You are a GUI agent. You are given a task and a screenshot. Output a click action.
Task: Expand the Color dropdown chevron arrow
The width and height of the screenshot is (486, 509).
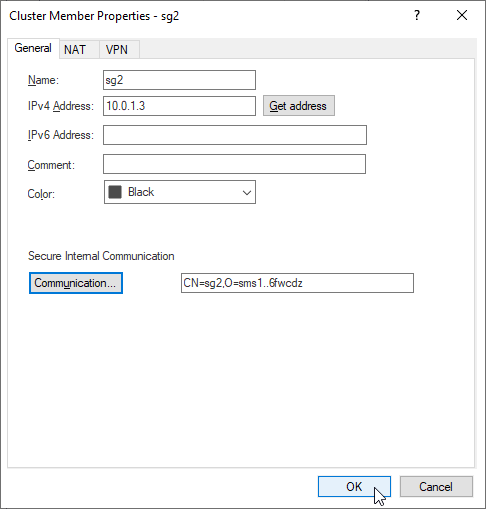coord(247,193)
